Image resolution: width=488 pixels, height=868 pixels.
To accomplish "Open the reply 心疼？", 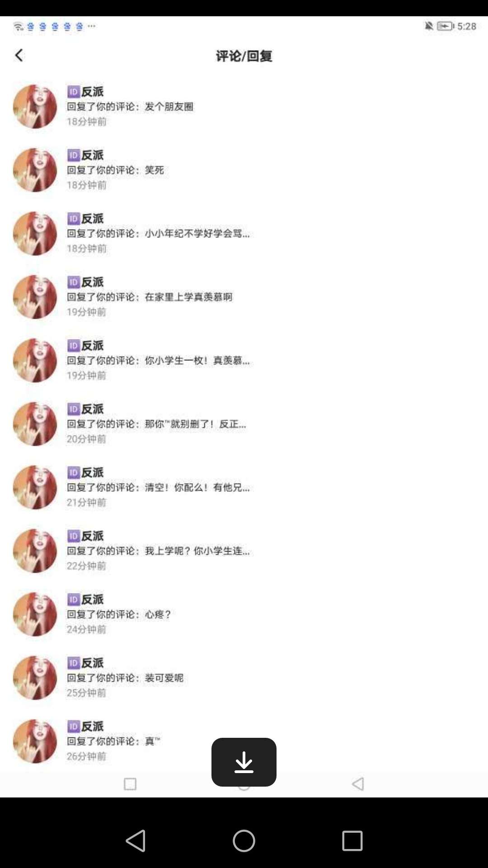I will tap(244, 614).
